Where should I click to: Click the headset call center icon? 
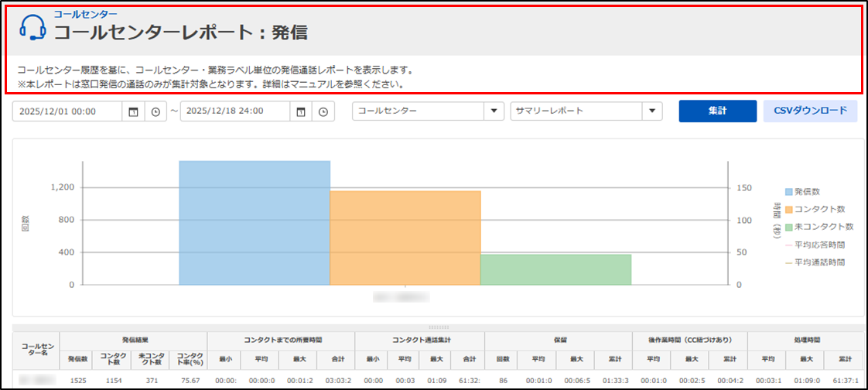point(32,27)
